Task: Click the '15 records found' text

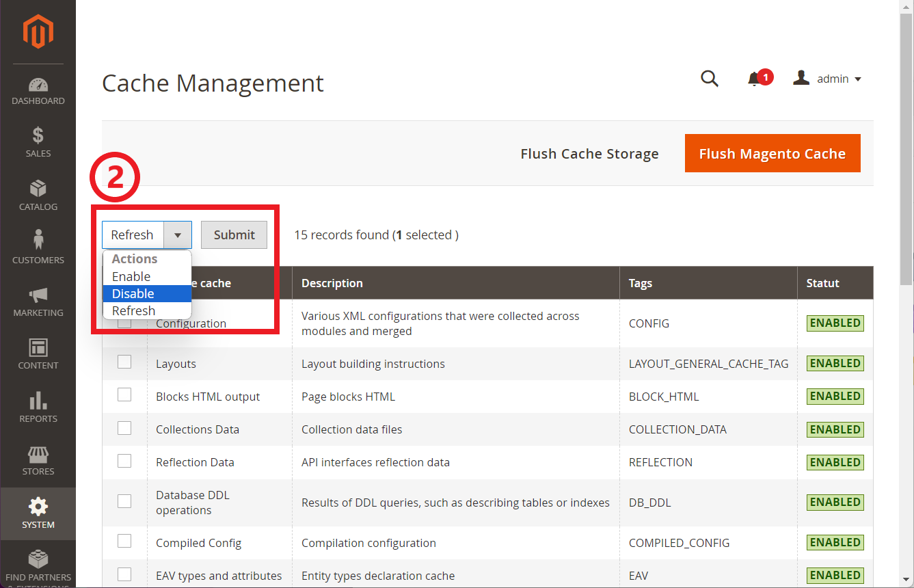Action: tap(341, 235)
